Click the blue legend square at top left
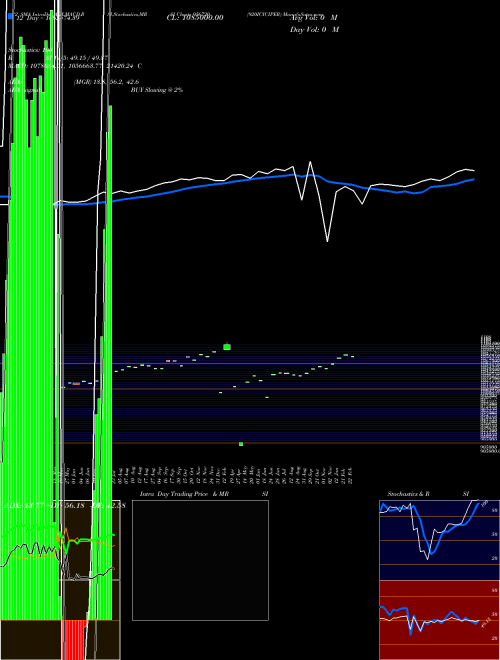 pos(11,16)
